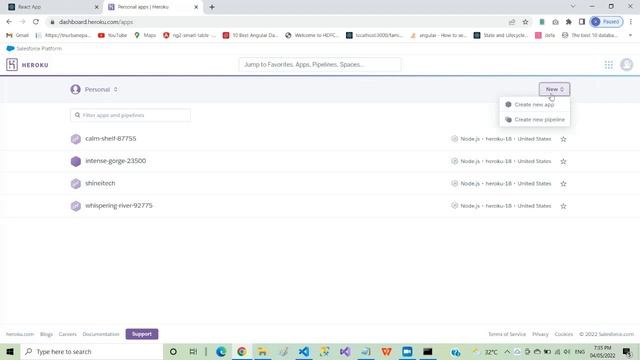Open Task View from the taskbar
Screen dimensions: 640x360
pos(193,351)
